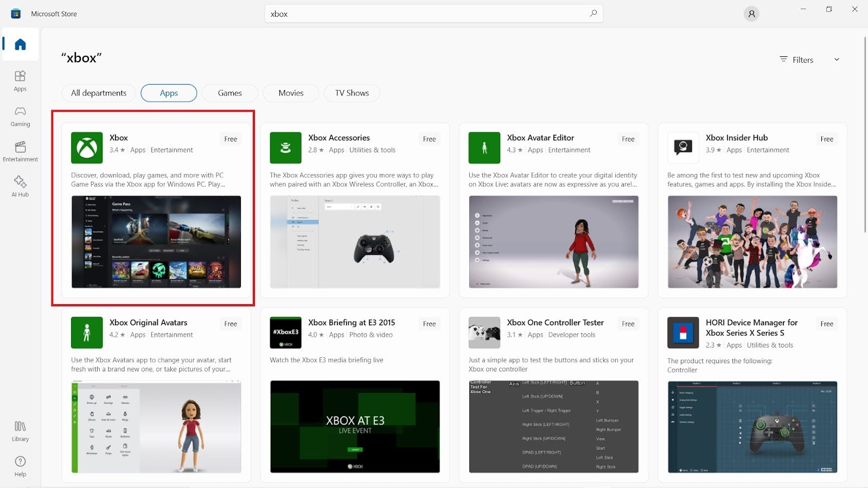Click the Xbox Insider Hub app icon
868x488 pixels.
pos(683,147)
